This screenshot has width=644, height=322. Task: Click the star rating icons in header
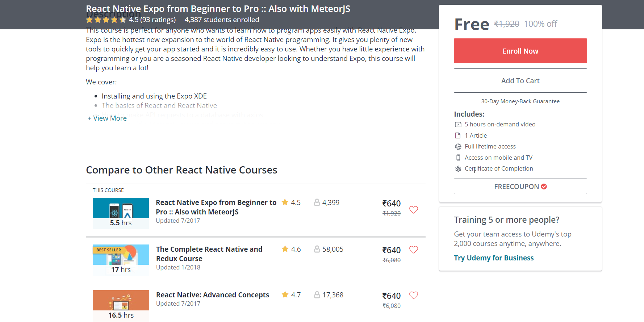click(x=106, y=20)
